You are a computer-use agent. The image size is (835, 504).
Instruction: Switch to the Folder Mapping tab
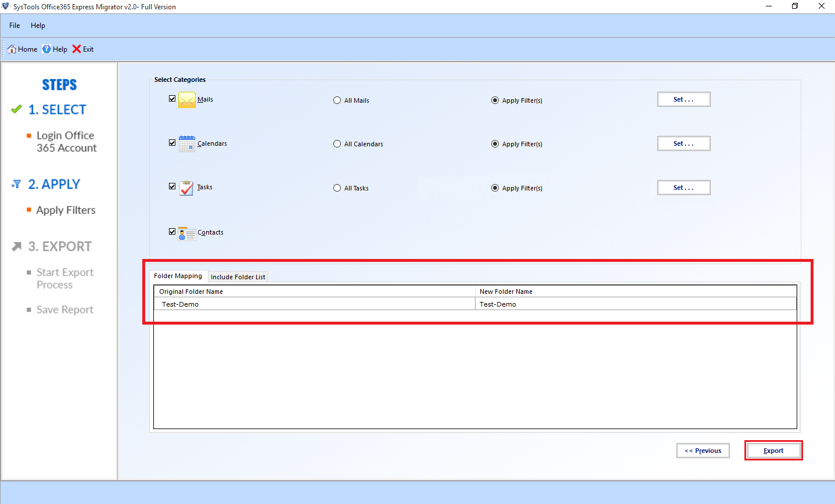pos(178,276)
